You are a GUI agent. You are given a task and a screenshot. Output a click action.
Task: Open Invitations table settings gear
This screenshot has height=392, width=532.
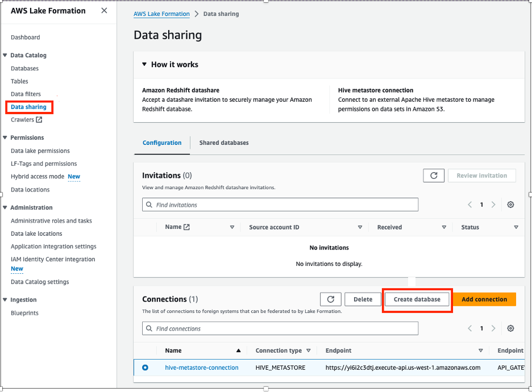coord(510,205)
